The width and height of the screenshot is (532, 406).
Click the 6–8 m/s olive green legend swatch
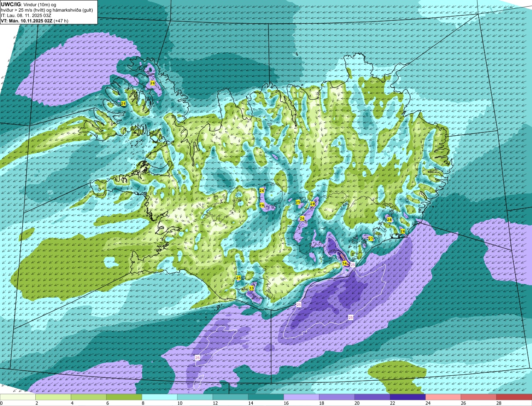(124, 397)
